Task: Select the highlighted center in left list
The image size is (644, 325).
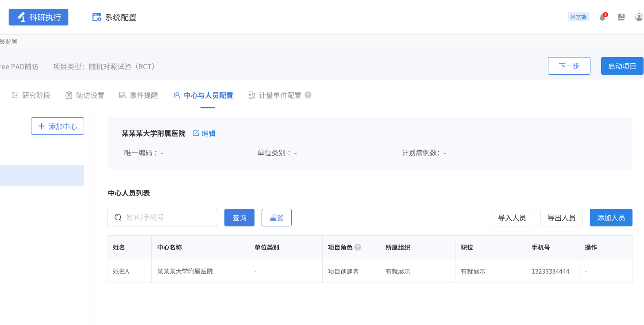Action: click(x=42, y=176)
